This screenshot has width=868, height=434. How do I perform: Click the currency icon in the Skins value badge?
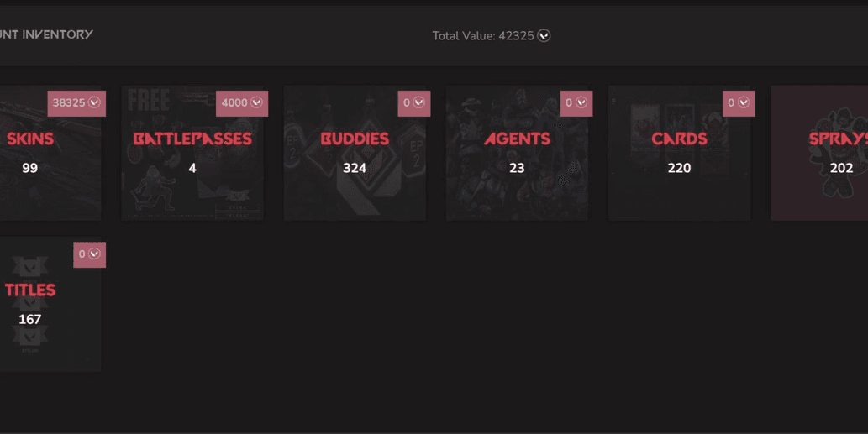(94, 103)
